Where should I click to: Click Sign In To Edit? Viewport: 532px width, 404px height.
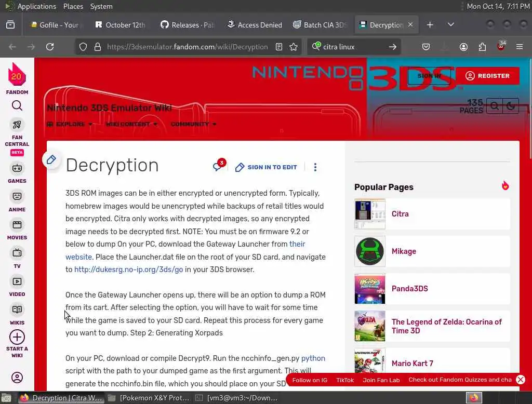coord(267,167)
